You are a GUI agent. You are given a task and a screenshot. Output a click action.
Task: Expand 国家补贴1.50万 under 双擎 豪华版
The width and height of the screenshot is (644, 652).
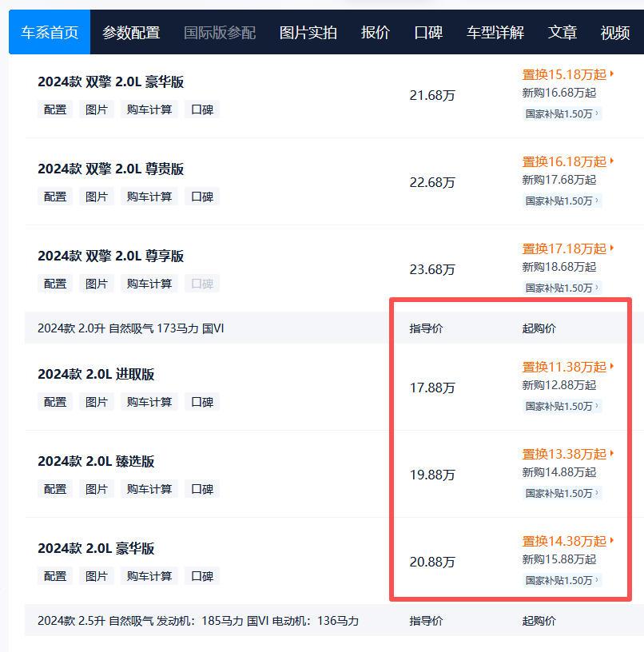(x=563, y=114)
